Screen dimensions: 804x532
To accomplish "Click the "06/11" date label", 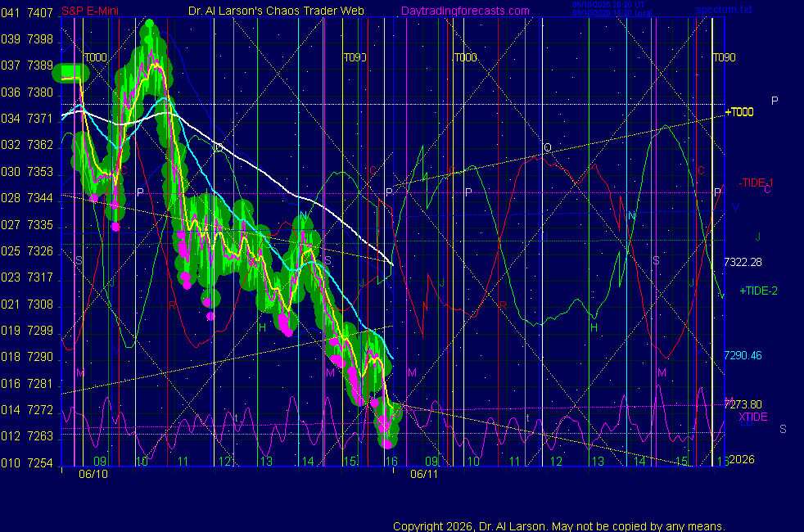I will (x=424, y=474).
